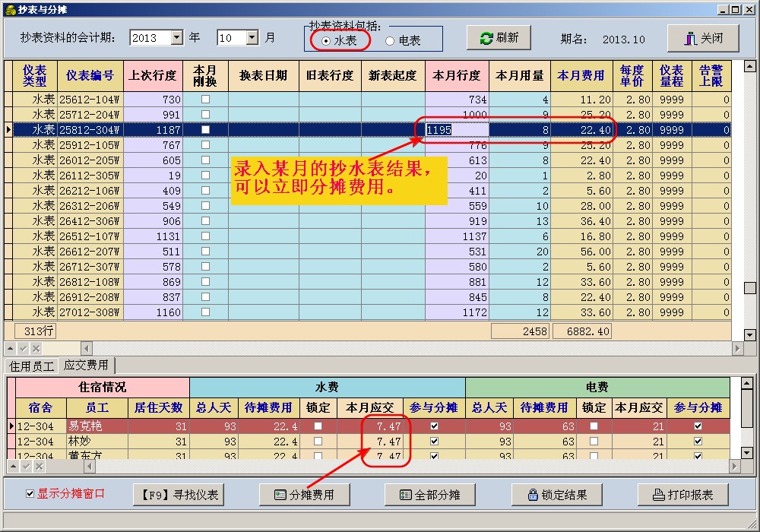Click the app icon in title bar
The height and width of the screenshot is (532, 760).
(10, 10)
